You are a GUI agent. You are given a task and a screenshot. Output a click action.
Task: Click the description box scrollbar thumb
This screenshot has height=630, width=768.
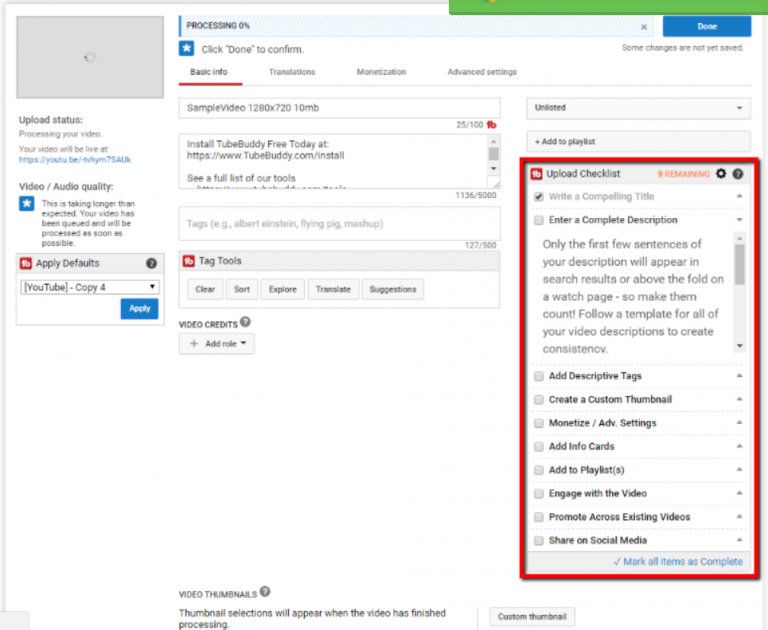494,154
